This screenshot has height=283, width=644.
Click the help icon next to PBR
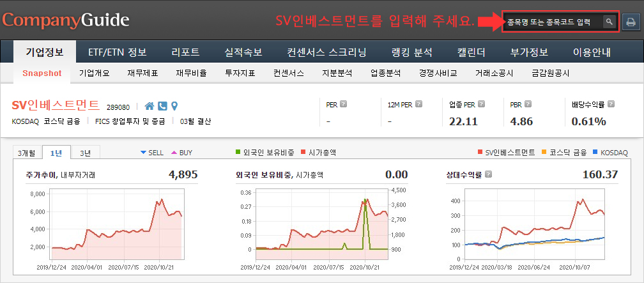[x=528, y=104]
